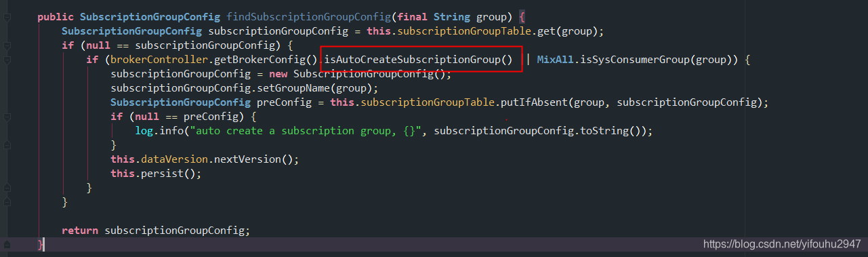Click 'subscriptionGroupConfig.toString()' expression
The height and width of the screenshot is (257, 868).
[x=537, y=131]
